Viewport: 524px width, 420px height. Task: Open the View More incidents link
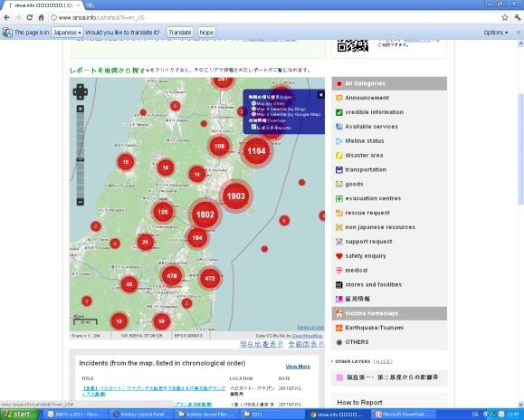[x=298, y=367]
